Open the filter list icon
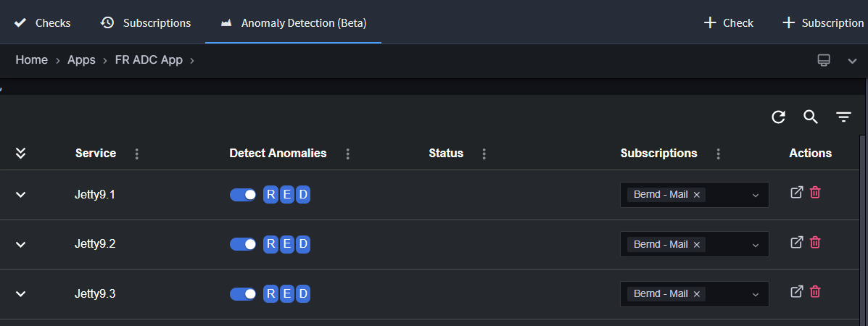The width and height of the screenshot is (868, 326). (843, 117)
